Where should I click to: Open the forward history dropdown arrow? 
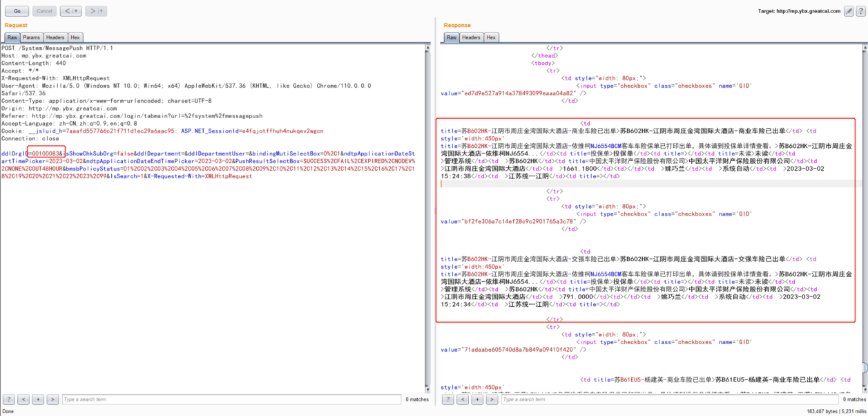[x=102, y=11]
